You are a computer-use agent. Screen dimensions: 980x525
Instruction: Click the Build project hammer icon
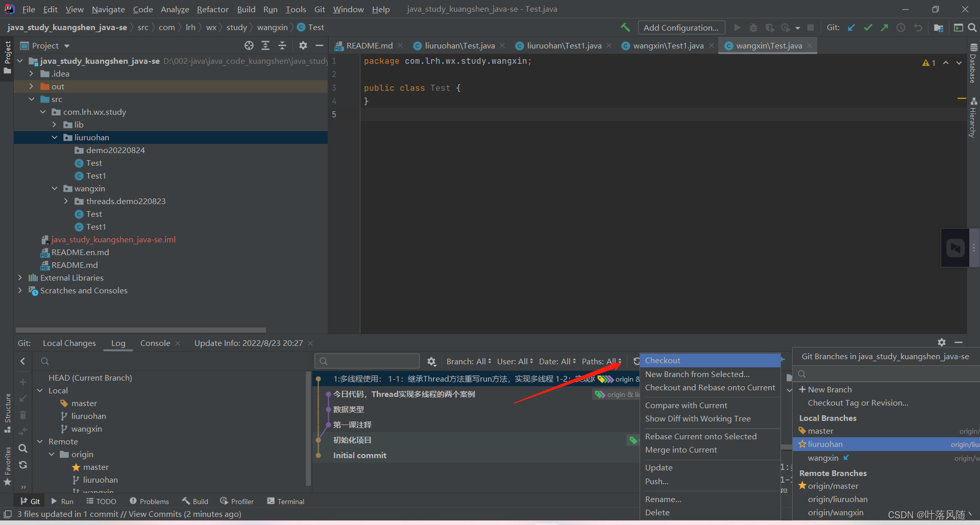625,28
